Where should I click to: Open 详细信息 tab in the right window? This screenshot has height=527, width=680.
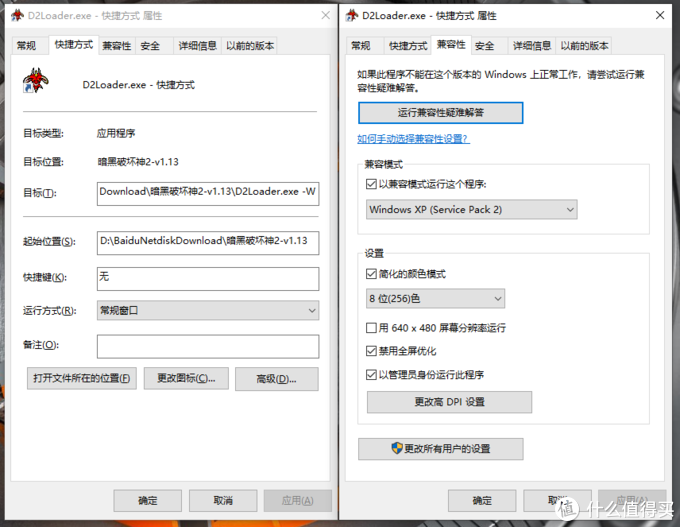point(532,46)
